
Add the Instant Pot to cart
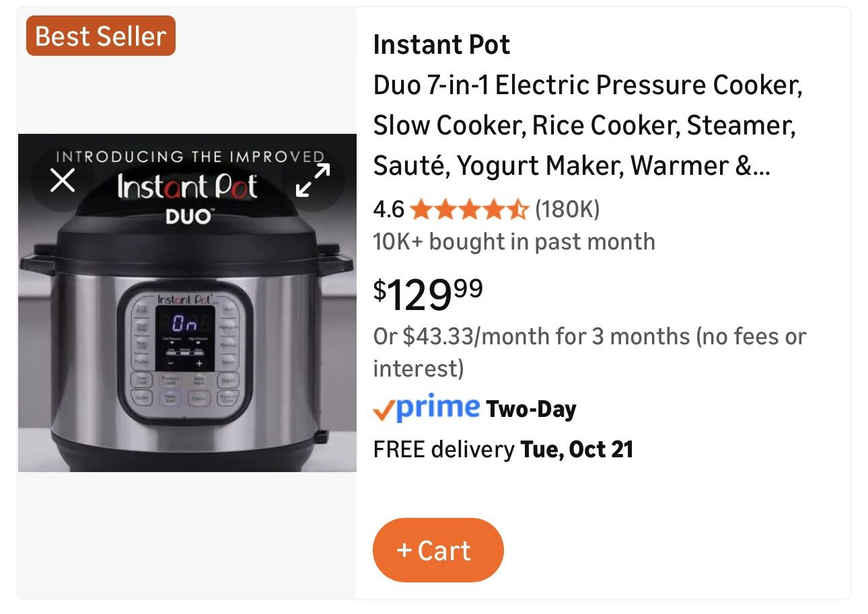[438, 550]
